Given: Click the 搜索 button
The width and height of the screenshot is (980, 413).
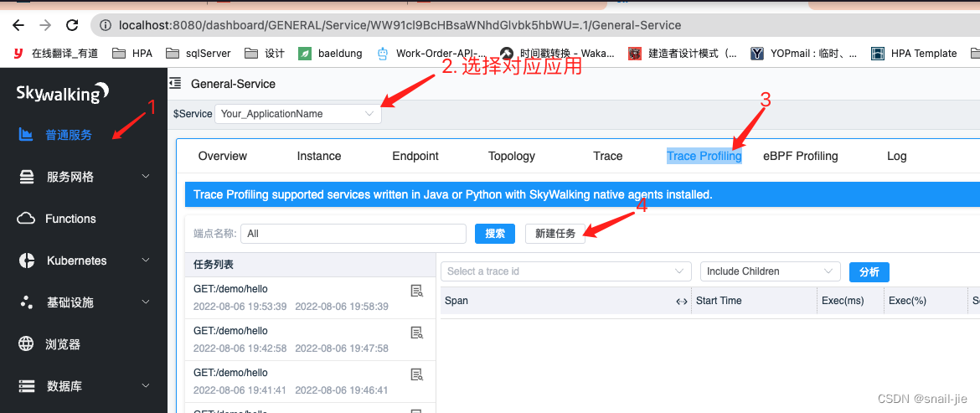Looking at the screenshot, I should point(495,234).
